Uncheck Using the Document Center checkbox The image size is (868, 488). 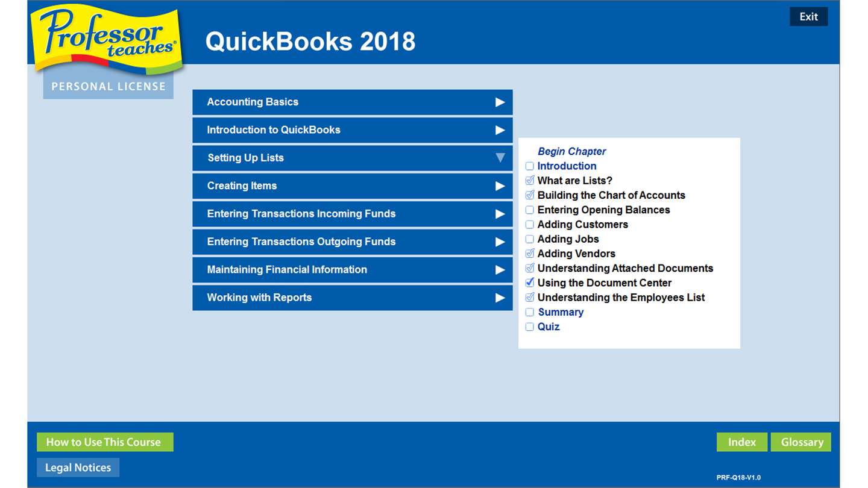click(x=530, y=283)
